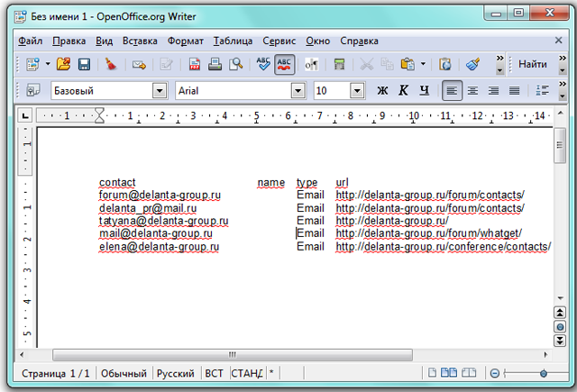Open the Правка menu

point(69,41)
